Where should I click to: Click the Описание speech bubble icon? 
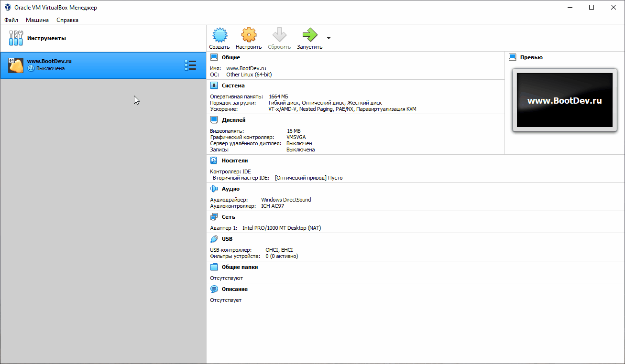coord(214,289)
